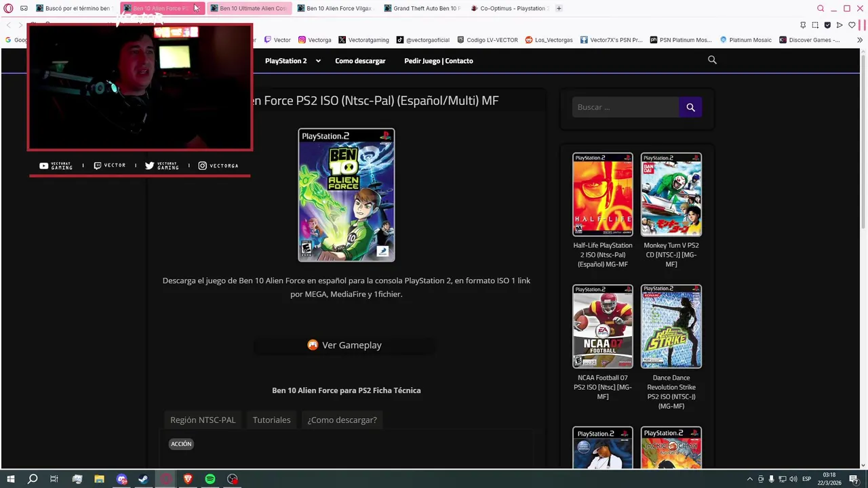Screen dimensions: 868x488
Task: Click the Half-Life PlayStation 2 ISO title link
Action: click(603, 255)
